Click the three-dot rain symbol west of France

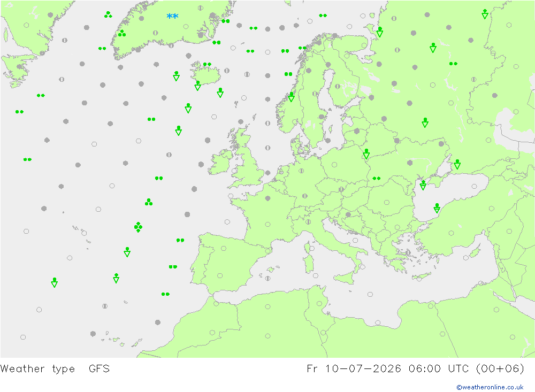pos(149,202)
